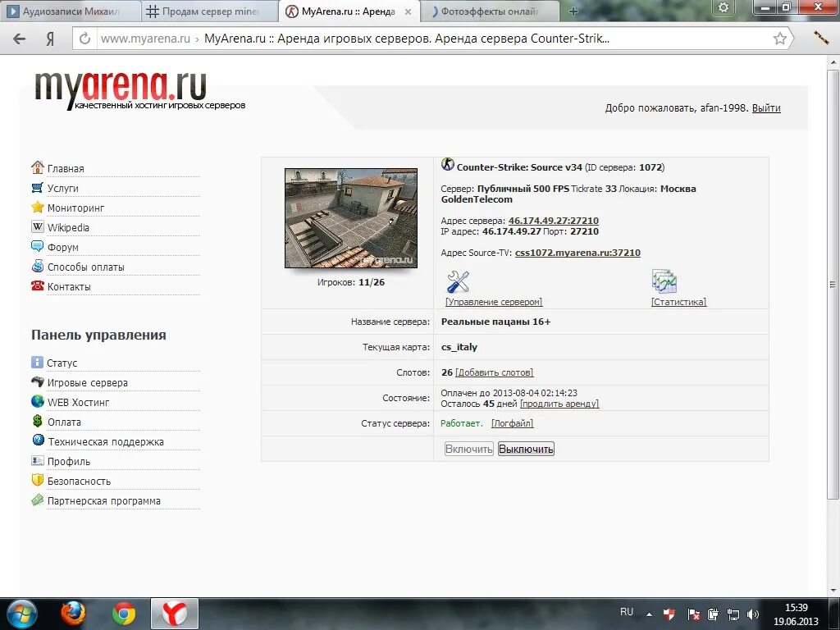The height and width of the screenshot is (630, 840).
Task: Click продлить аренду link
Action: pos(559,404)
